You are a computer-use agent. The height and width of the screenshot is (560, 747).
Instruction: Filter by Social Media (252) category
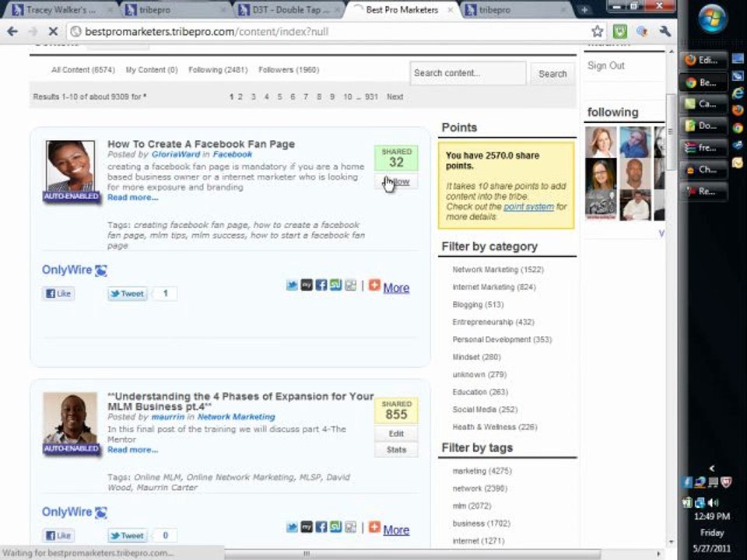click(x=485, y=410)
